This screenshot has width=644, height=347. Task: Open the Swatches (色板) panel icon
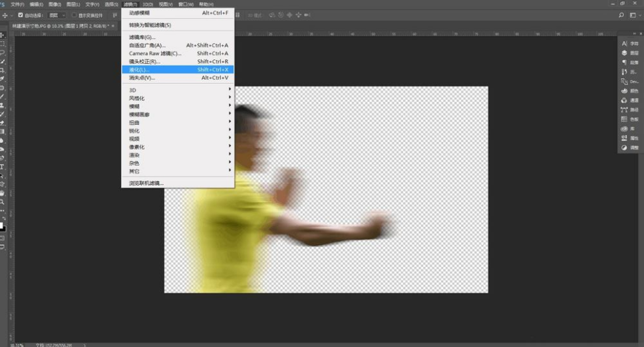click(624, 119)
